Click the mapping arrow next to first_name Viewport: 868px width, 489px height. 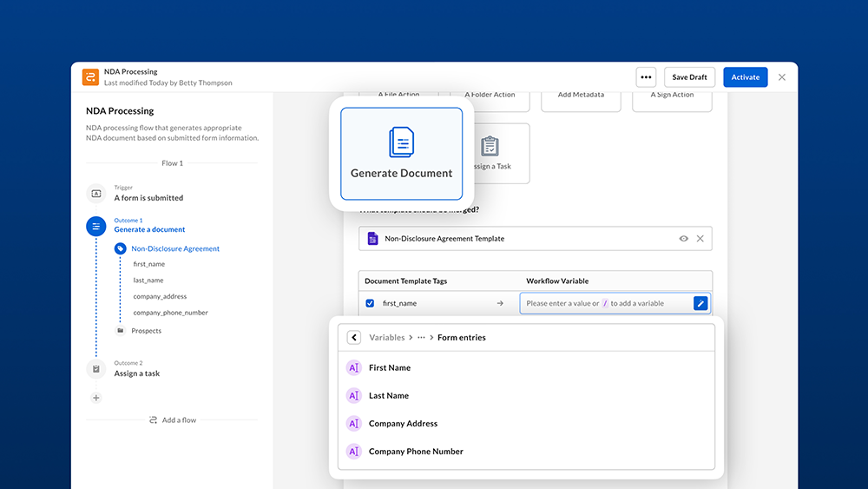(x=500, y=303)
